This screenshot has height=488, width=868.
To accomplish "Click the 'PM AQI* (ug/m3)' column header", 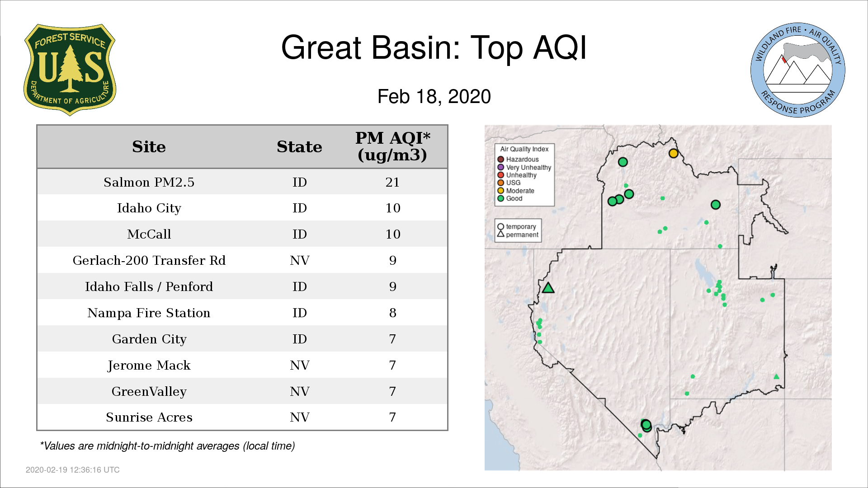I will click(392, 146).
